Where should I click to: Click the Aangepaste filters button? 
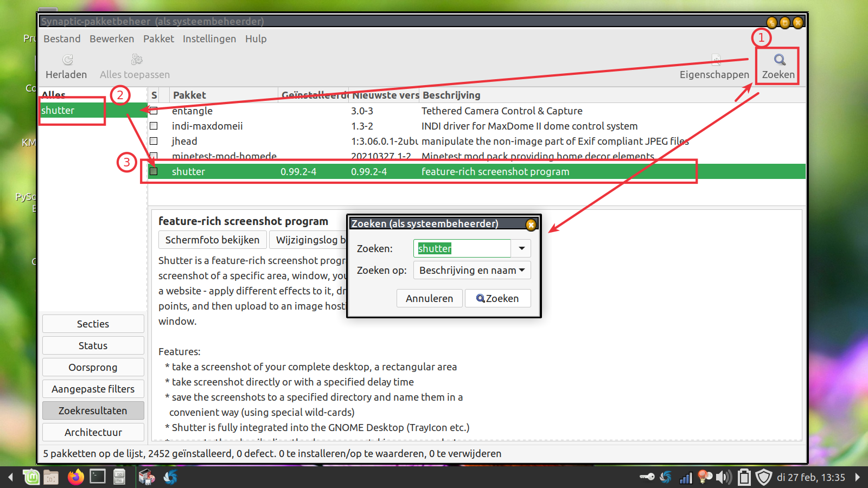93,389
